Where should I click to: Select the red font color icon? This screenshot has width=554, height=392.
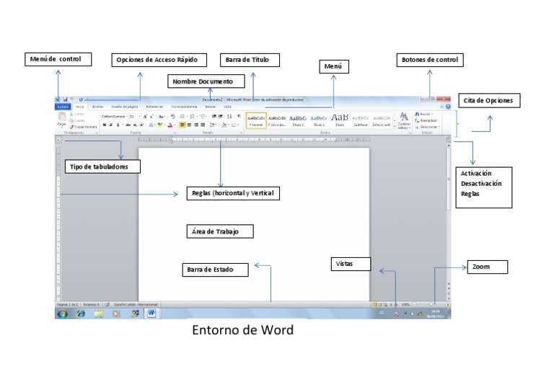[x=170, y=125]
